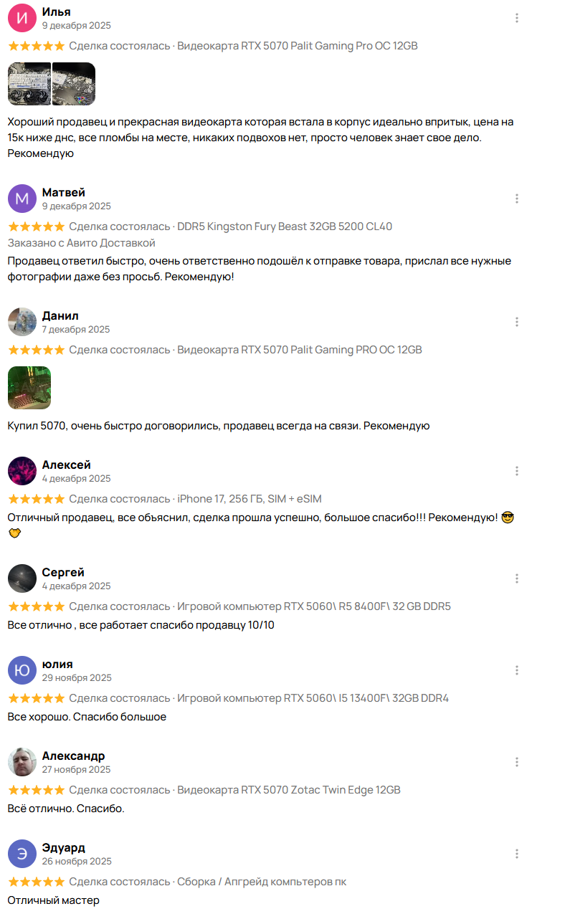Open options menu for Алексей's review
This screenshot has width=570, height=924.
(517, 471)
